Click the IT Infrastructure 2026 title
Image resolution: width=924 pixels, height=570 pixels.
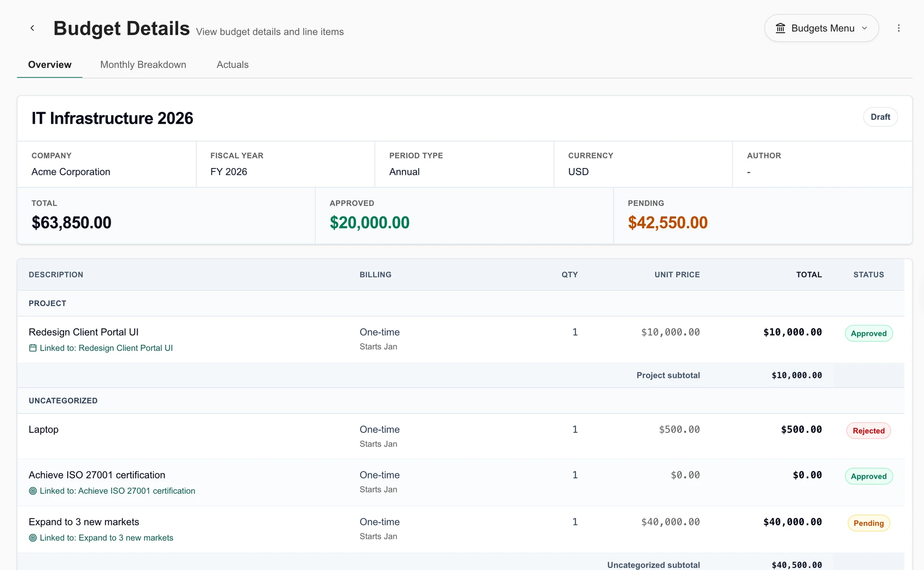112,118
